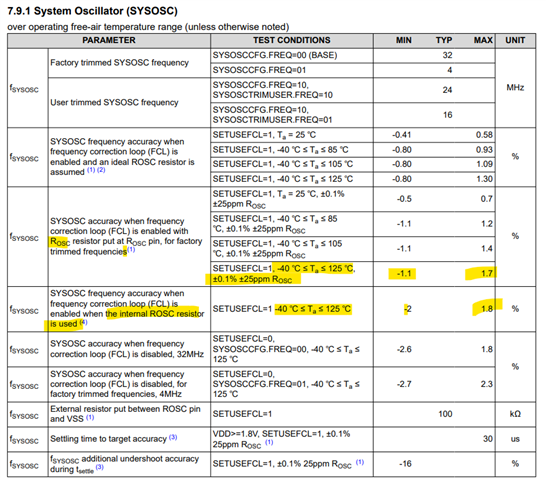This screenshot has width=546, height=480.
Task: Open footnote (1) in Settling time test conditions
Action: tap(269, 443)
